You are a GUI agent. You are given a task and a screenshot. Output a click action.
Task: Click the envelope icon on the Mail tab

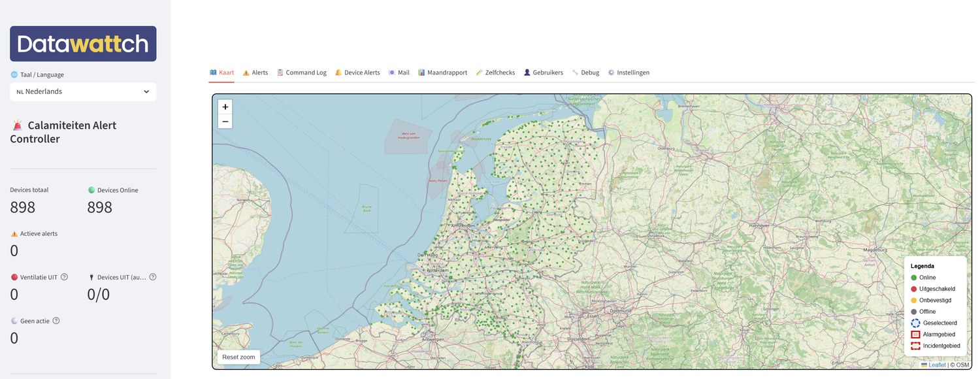(x=392, y=73)
